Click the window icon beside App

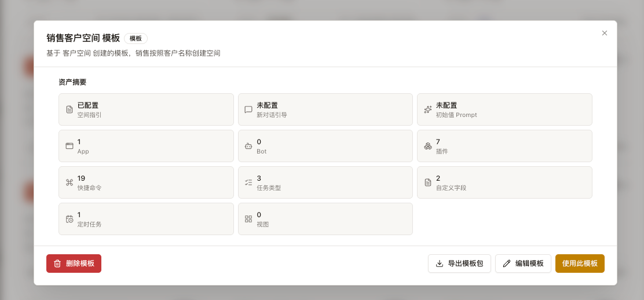click(x=69, y=146)
